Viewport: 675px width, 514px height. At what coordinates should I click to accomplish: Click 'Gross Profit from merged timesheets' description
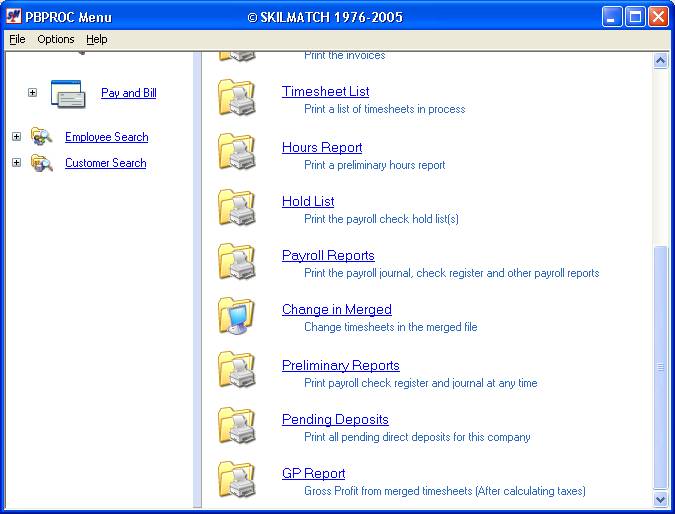(x=445, y=491)
